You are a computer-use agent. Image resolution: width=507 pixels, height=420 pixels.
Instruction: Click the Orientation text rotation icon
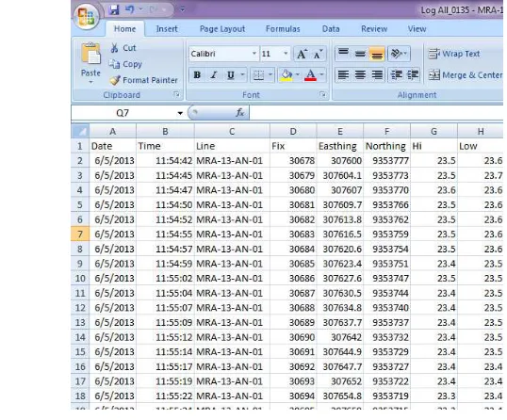click(x=399, y=54)
